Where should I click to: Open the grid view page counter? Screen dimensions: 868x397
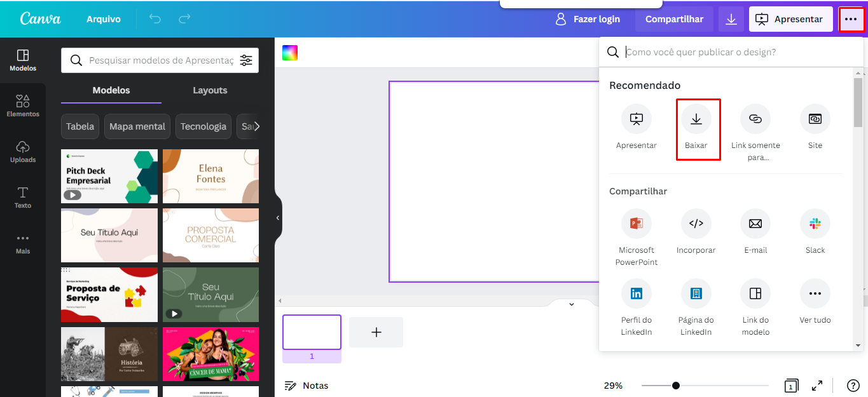pyautogui.click(x=791, y=386)
